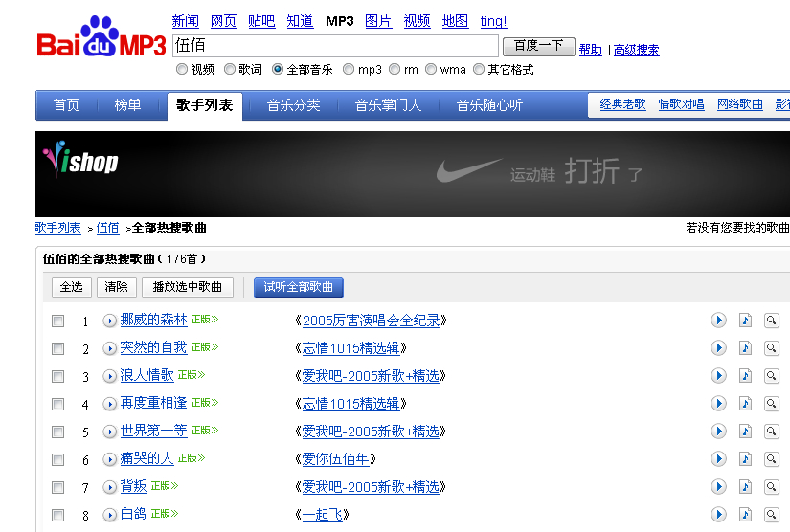Open album 爱你伍佰年 link
Image resolution: width=790 pixels, height=532 pixels.
click(x=335, y=459)
